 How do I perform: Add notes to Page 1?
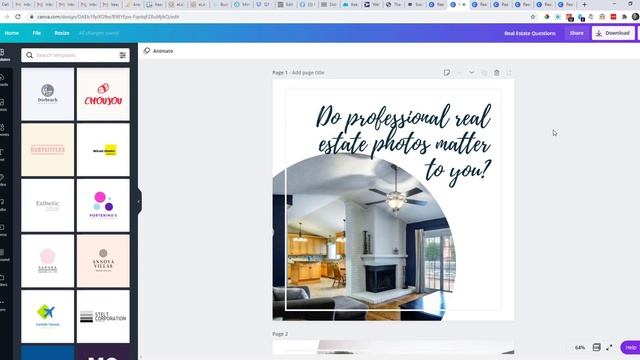click(x=447, y=73)
